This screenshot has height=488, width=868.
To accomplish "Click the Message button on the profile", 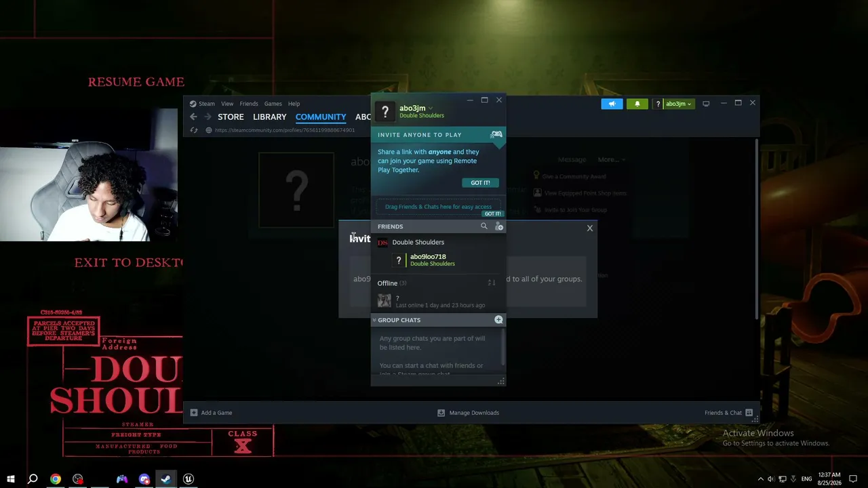I will click(572, 160).
